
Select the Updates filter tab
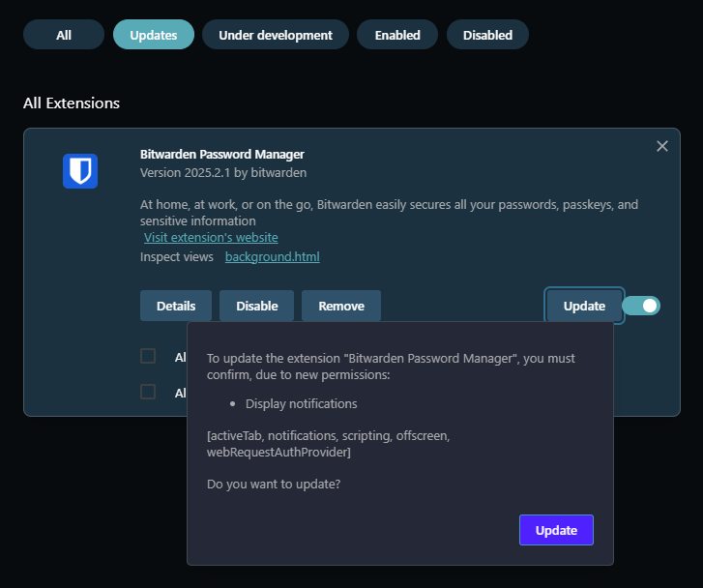click(x=154, y=35)
